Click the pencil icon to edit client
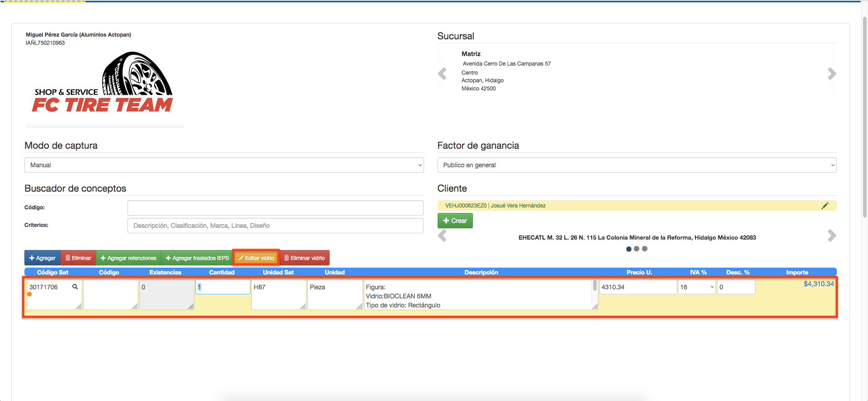The width and height of the screenshot is (868, 401). (x=825, y=206)
